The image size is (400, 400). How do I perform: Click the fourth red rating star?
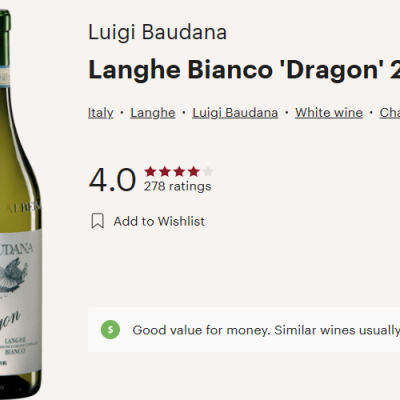point(193,172)
